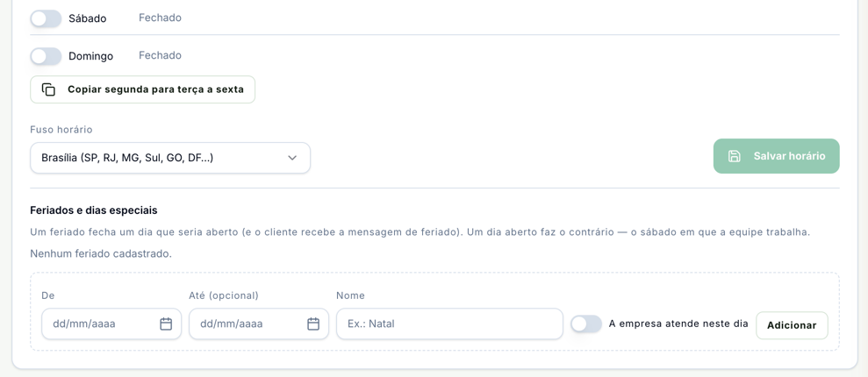Click the chevron arrow of timezone selector
The width and height of the screenshot is (868, 377).
[x=292, y=158]
